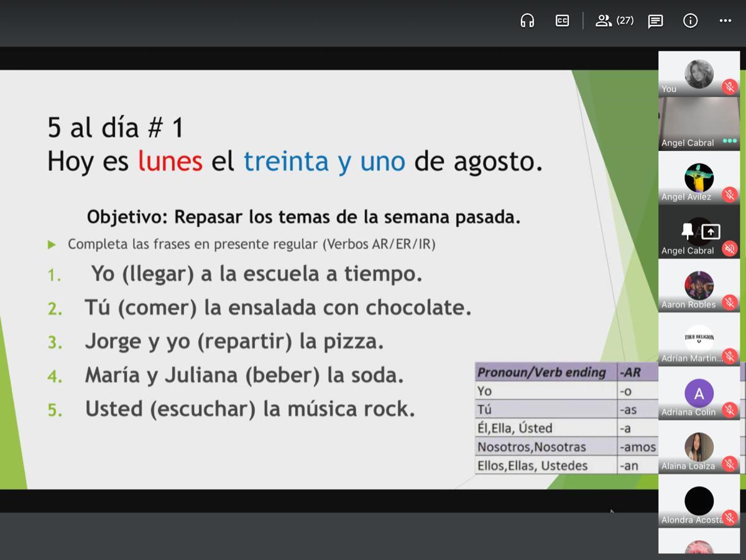Click the blue text 'treinta y uno'

click(324, 161)
